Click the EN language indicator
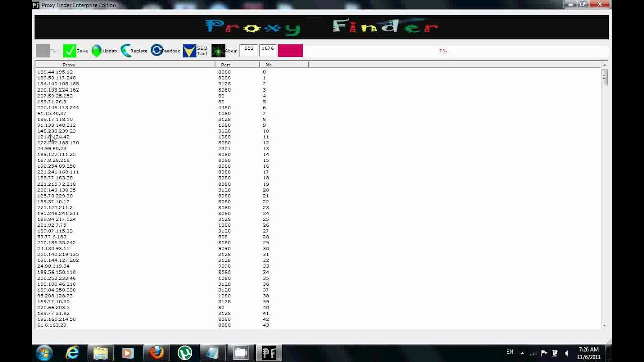 [x=510, y=352]
